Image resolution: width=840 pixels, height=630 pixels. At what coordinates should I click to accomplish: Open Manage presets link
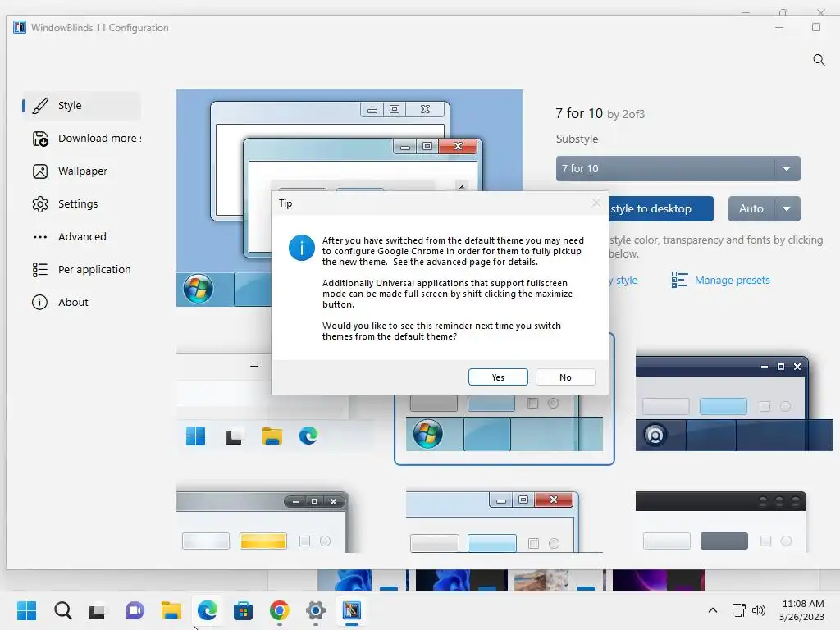(x=732, y=281)
